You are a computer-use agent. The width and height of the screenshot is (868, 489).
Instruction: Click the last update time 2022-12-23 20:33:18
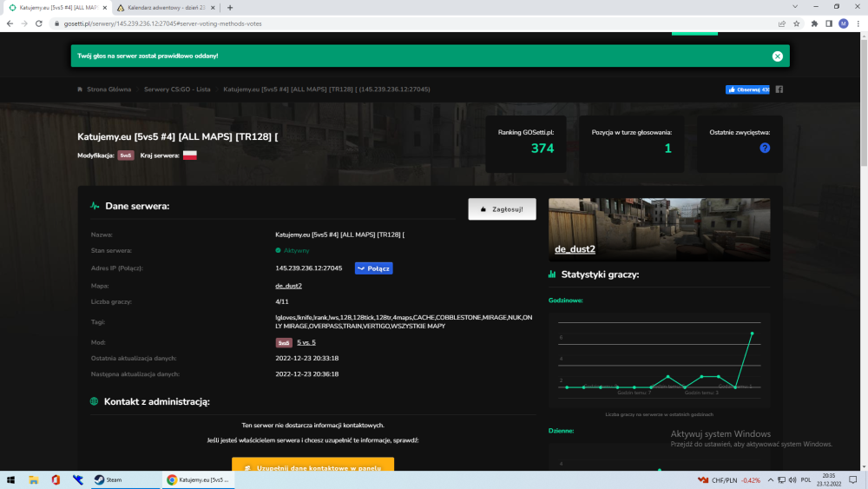306,359
